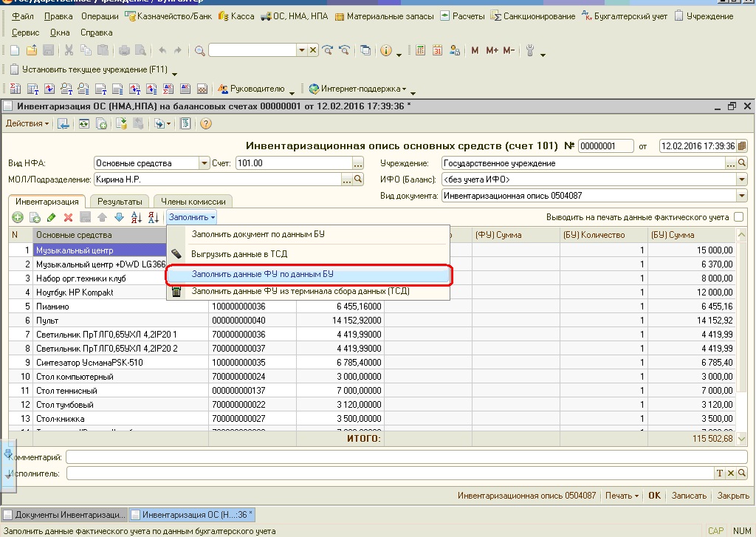Open the Члены комиссии tab

[193, 201]
